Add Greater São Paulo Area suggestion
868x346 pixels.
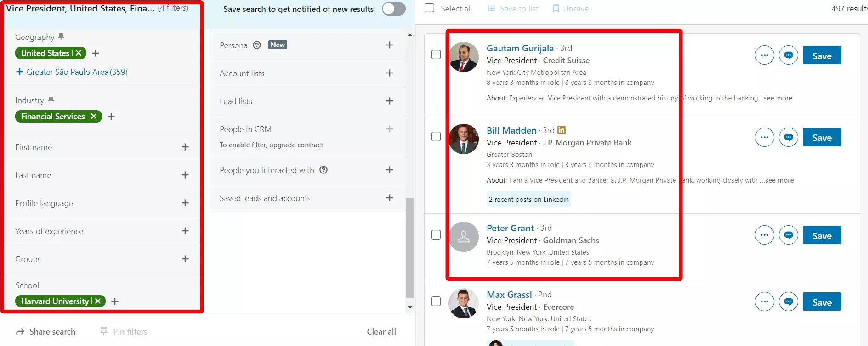pyautogui.click(x=72, y=72)
